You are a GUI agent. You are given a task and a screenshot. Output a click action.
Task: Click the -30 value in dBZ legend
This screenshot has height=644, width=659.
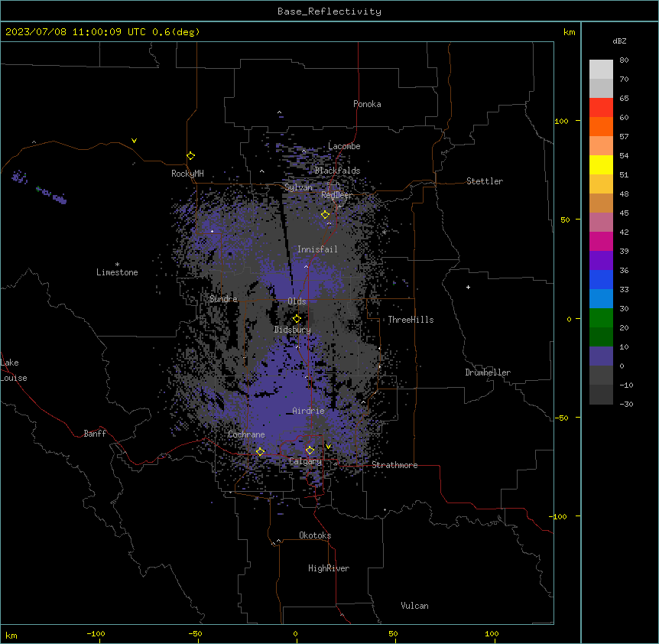coord(626,404)
